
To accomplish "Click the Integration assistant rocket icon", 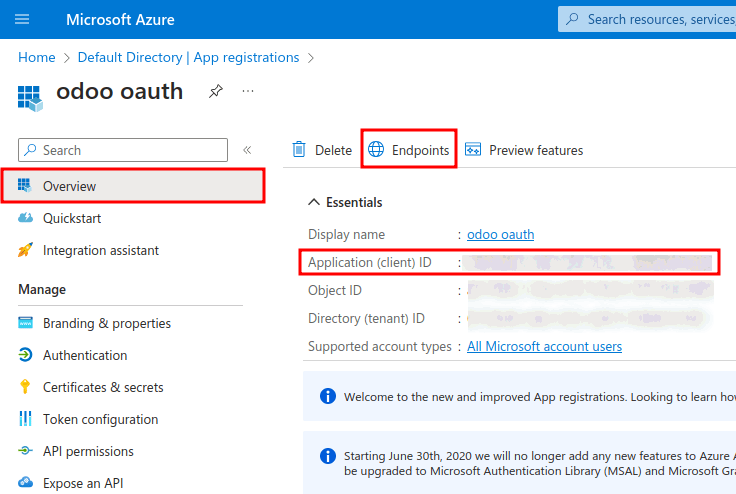I will click(x=25, y=250).
